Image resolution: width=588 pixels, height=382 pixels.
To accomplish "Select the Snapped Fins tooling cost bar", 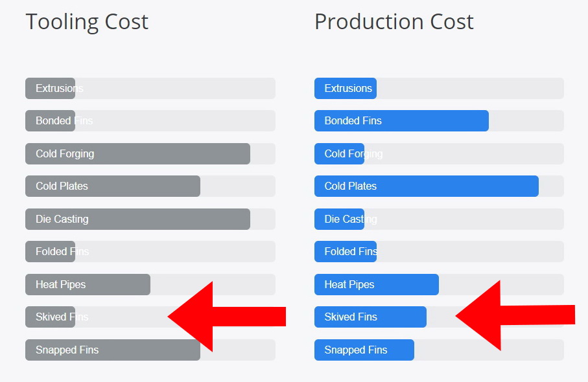I will (x=150, y=350).
